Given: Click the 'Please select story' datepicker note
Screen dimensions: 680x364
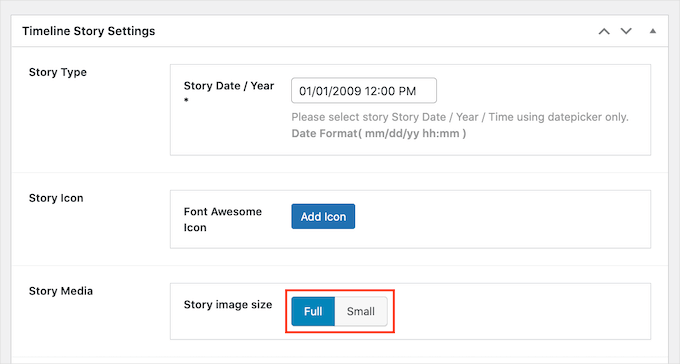Looking at the screenshot, I should coord(460,117).
